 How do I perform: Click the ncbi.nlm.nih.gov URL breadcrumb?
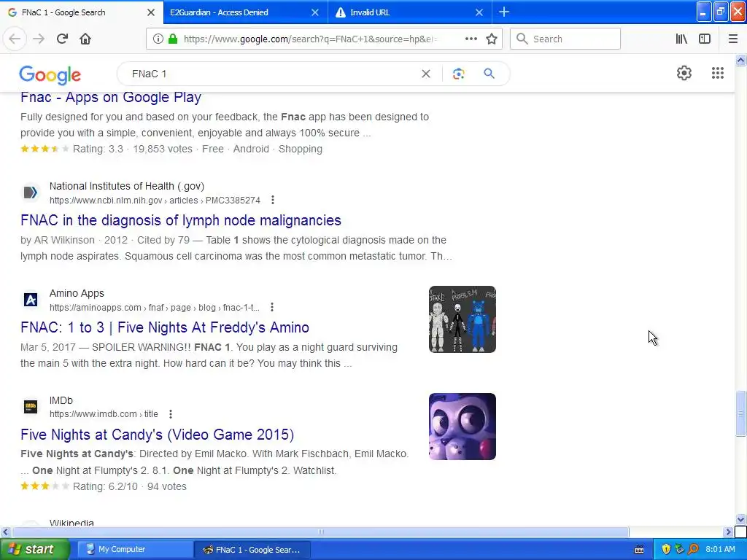coord(155,201)
